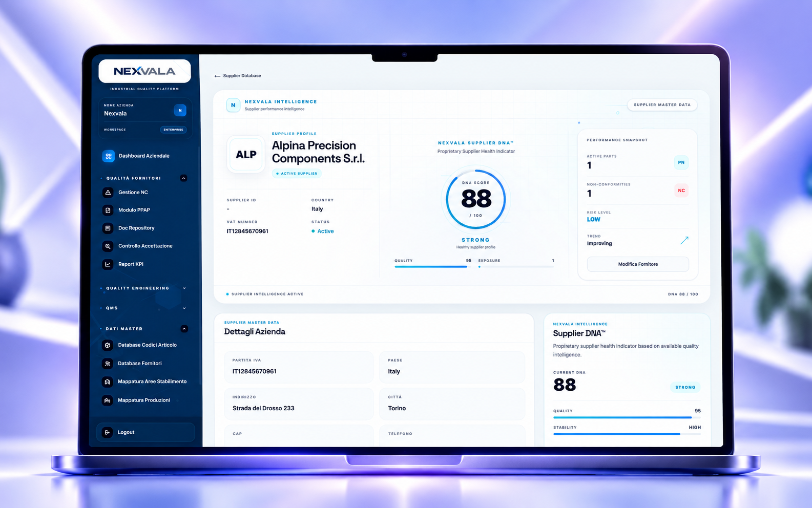
Task: Click the N badge beside Nexvala company name
Action: tap(180, 110)
